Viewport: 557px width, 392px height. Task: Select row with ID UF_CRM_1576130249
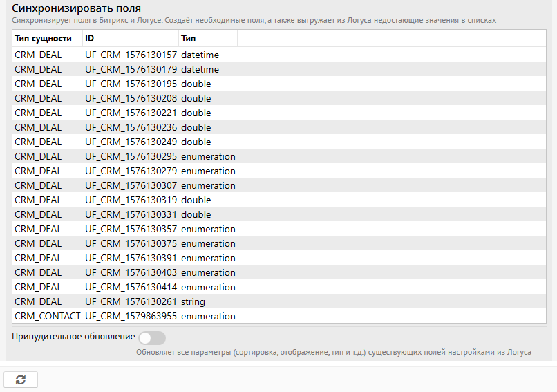pos(131,142)
